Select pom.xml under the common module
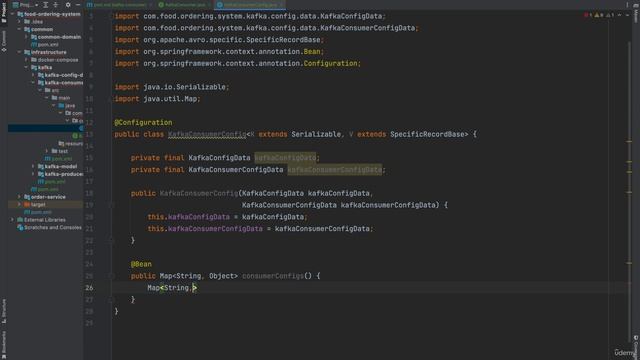This screenshot has width=640, height=360. pos(44,44)
